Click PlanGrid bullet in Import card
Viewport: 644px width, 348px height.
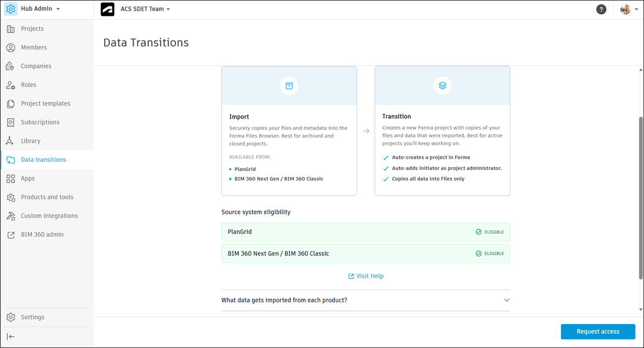245,169
